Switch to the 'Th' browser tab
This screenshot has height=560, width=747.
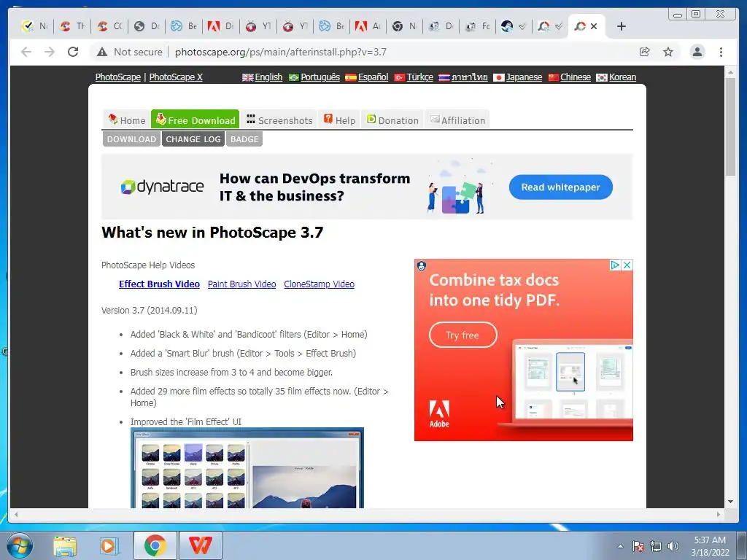point(72,26)
